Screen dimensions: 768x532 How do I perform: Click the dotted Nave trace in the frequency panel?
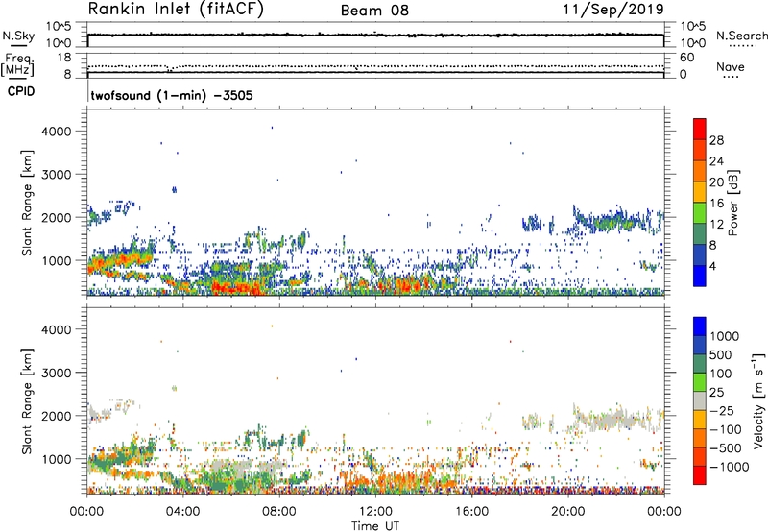click(x=375, y=66)
